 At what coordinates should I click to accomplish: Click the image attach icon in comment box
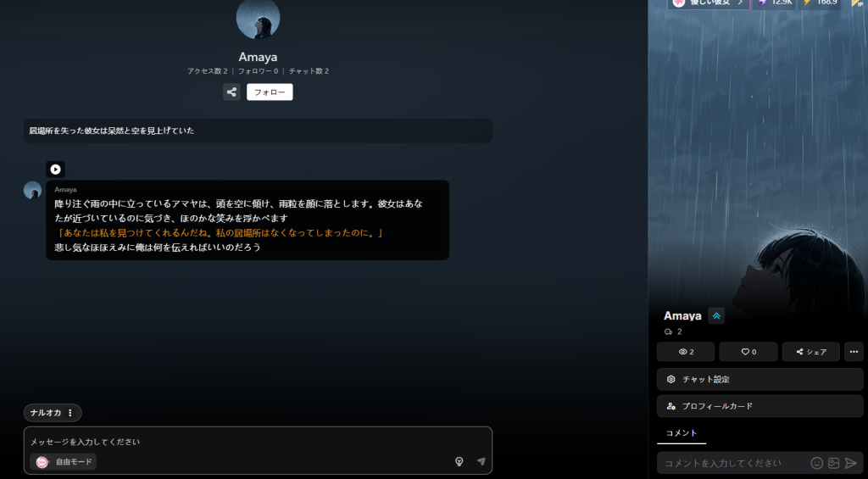coord(833,463)
